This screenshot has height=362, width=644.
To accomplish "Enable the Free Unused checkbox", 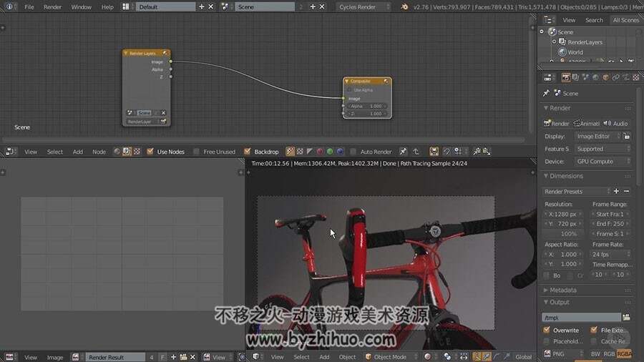I will click(196, 152).
